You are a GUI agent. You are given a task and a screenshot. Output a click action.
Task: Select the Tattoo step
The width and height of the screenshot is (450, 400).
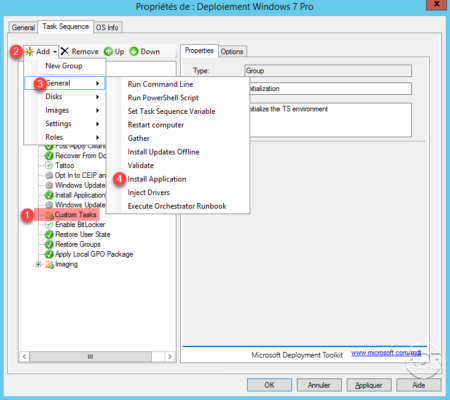click(65, 165)
